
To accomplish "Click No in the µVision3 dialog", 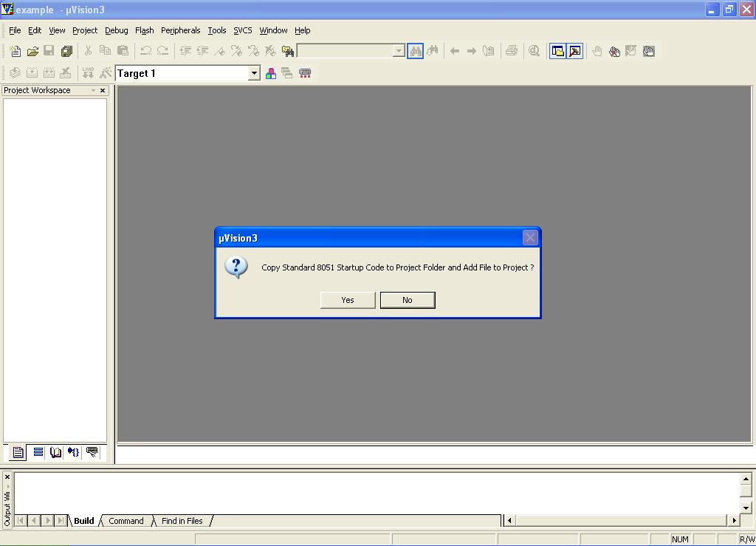I will coord(408,300).
